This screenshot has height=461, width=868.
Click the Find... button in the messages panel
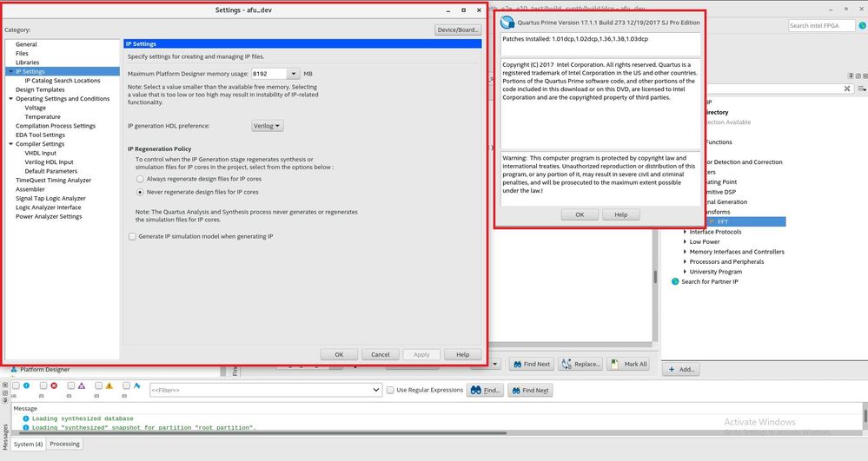(486, 390)
